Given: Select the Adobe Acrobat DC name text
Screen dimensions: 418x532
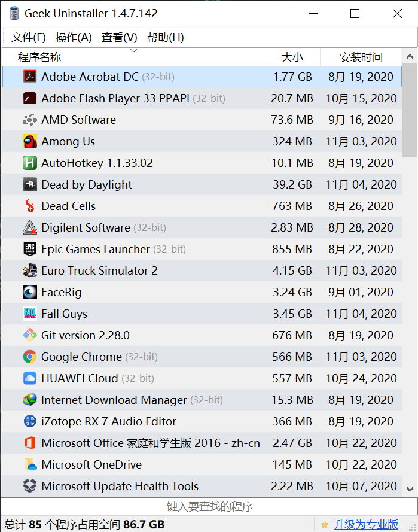Looking at the screenshot, I should click(x=90, y=77).
